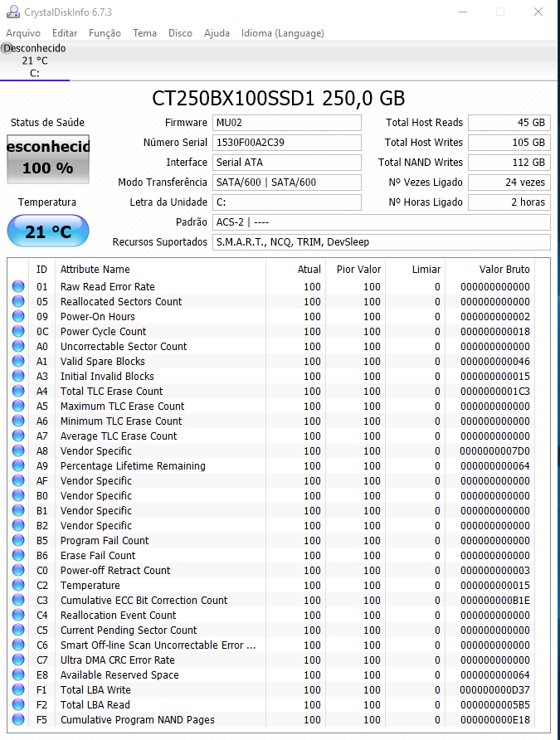Click the 21 °C temperature button
Screen dimensions: 560x740
coord(48,231)
